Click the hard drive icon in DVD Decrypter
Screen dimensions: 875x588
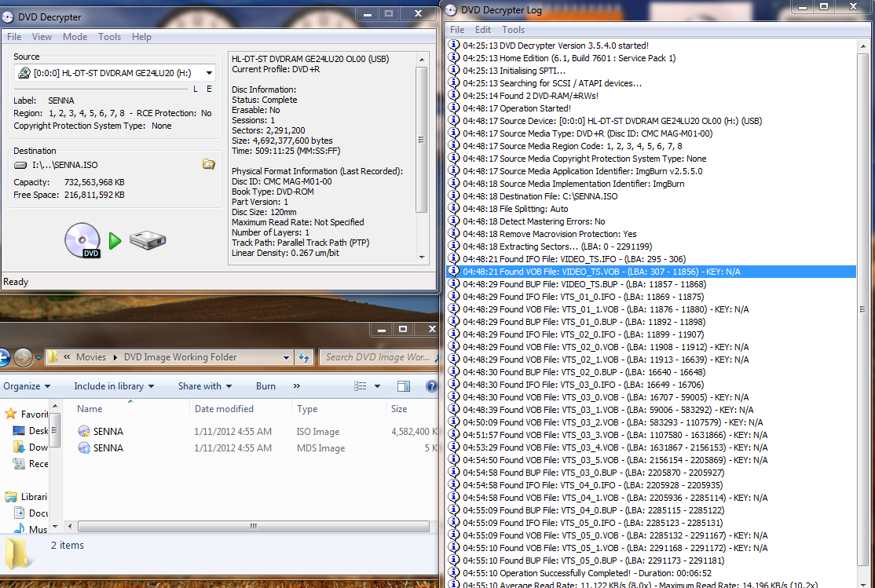(148, 240)
